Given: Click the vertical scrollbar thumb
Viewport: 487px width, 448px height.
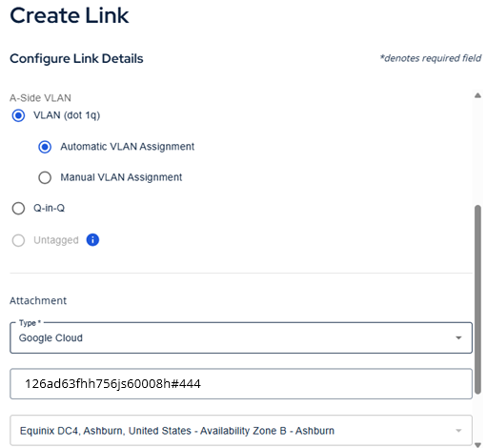Looking at the screenshot, I should click(477, 299).
